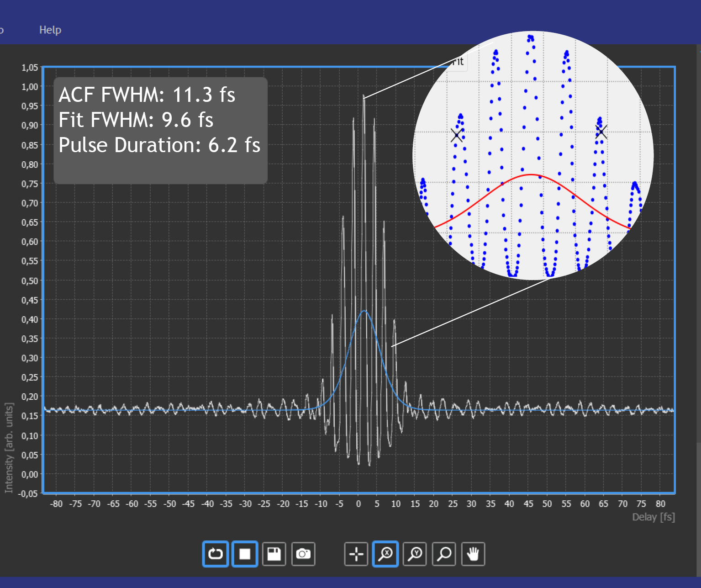Activate the hand pan tool
This screenshot has width=701, height=588.
473,554
